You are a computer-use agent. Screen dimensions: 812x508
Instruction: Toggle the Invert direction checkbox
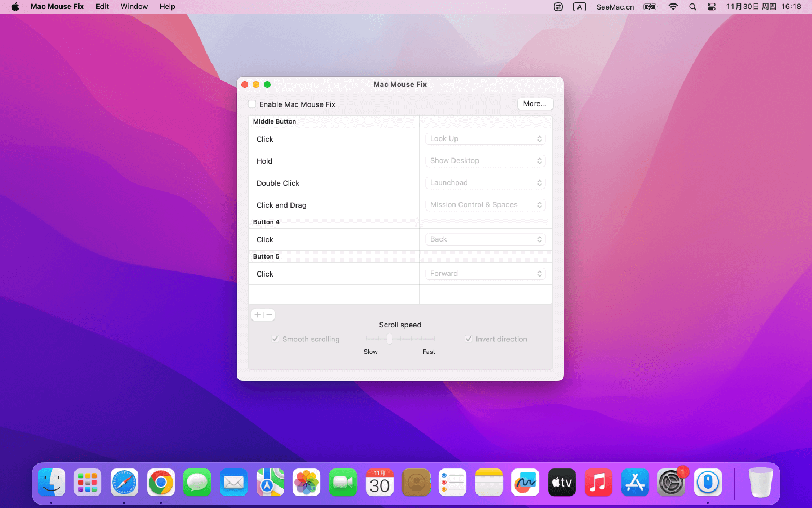(469, 339)
